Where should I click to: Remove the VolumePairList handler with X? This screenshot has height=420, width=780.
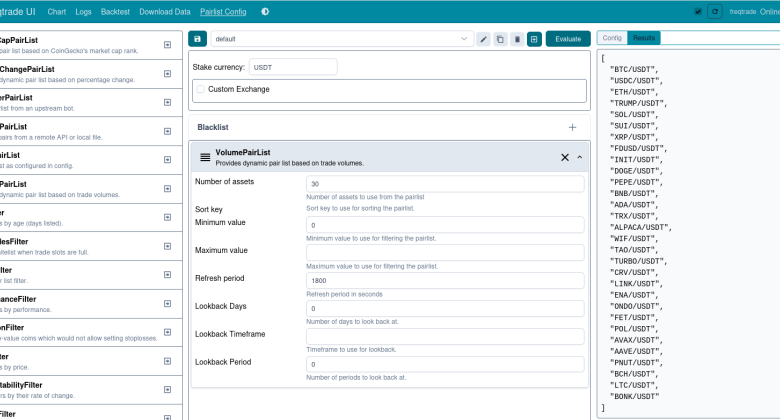click(564, 157)
